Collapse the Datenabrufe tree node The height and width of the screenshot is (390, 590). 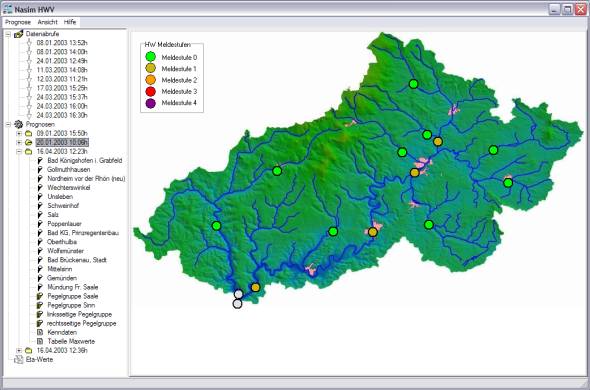pyautogui.click(x=8, y=34)
